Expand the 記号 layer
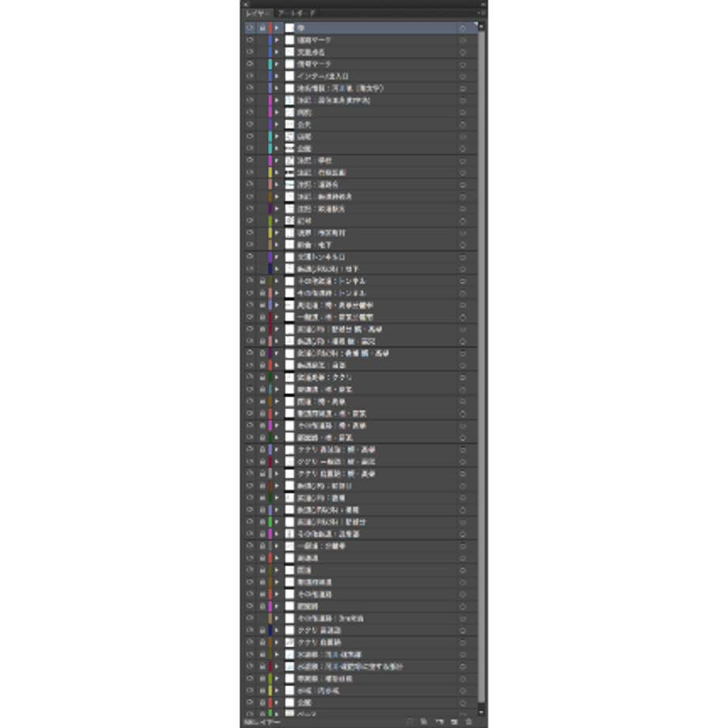Image resolution: width=728 pixels, height=728 pixels. point(277,221)
